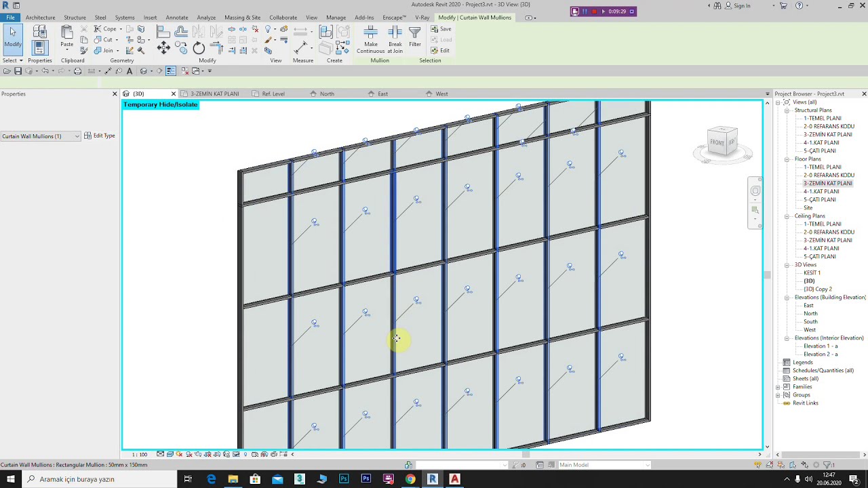Close the Properties panel
This screenshot has height=488, width=868.
point(115,94)
